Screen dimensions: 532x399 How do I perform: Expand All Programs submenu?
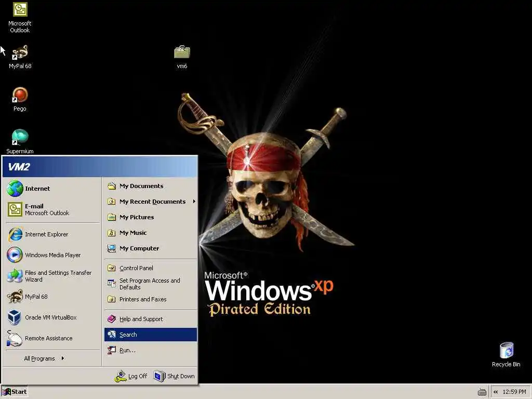(x=44, y=358)
